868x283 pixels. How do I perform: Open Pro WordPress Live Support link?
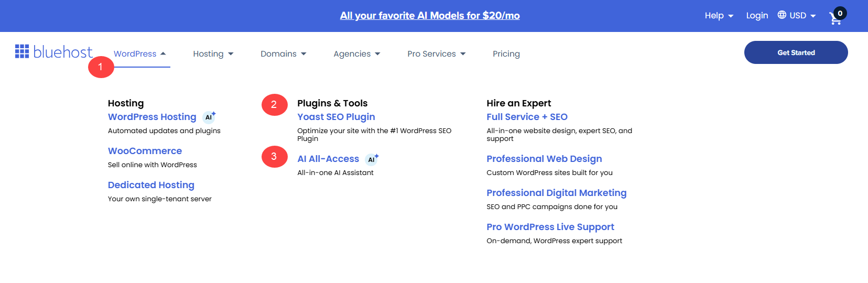(x=550, y=227)
